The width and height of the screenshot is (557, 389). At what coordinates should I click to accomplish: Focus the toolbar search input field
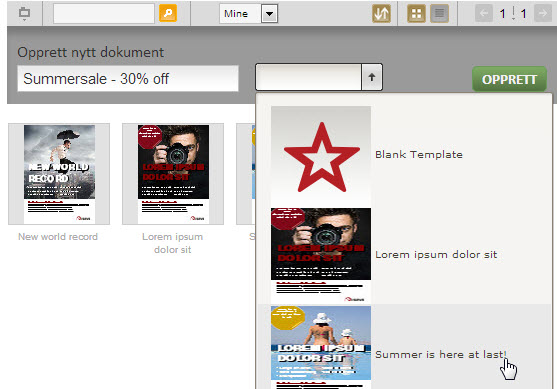point(104,13)
